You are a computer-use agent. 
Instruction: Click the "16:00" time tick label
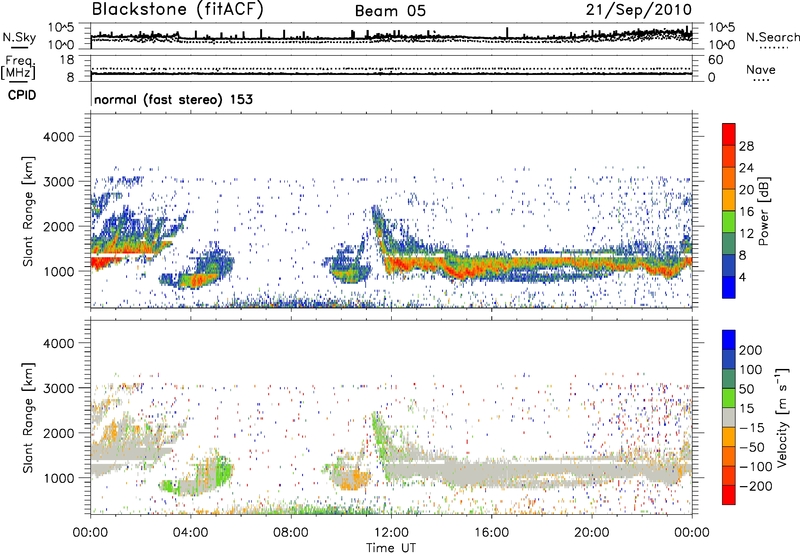(491, 533)
